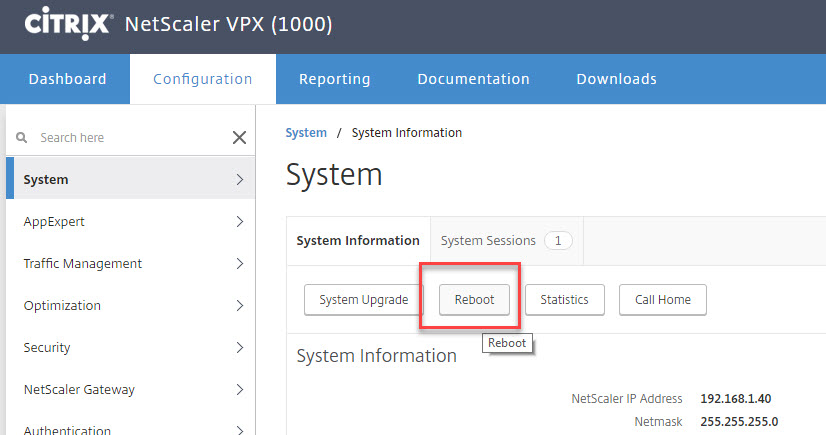Click the Netmask value 255.255.255.0
The height and width of the screenshot is (435, 826).
tap(739, 422)
